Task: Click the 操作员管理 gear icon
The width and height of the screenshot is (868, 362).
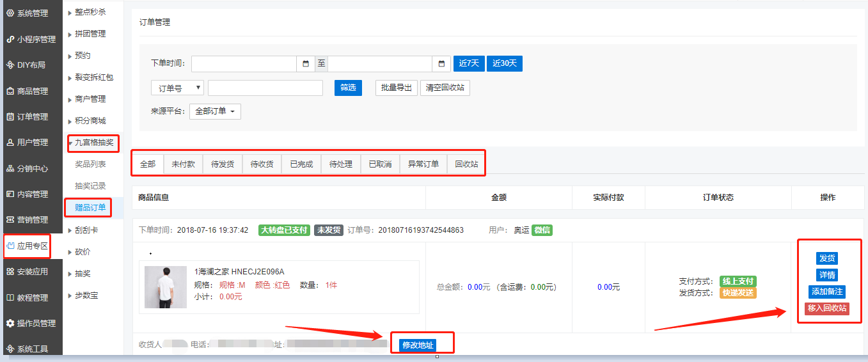Action: (x=10, y=323)
